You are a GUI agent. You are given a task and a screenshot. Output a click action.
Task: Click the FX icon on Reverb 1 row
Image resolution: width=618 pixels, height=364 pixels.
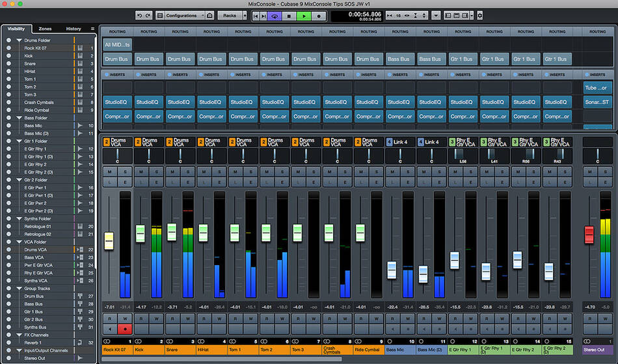point(80,343)
